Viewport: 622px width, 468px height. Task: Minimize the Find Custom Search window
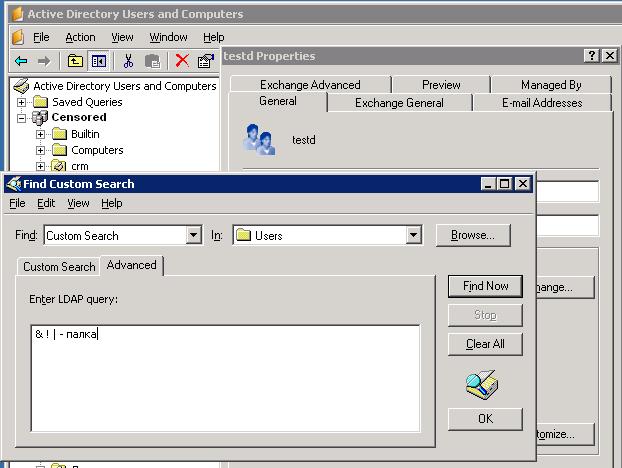[x=488, y=184]
